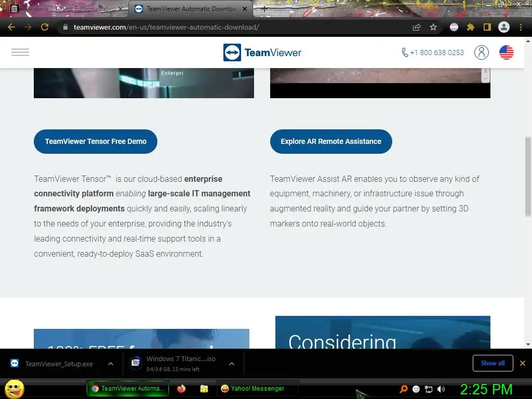Click the AR video thumbnail on the right
This screenshot has height=399, width=532.
[x=380, y=83]
